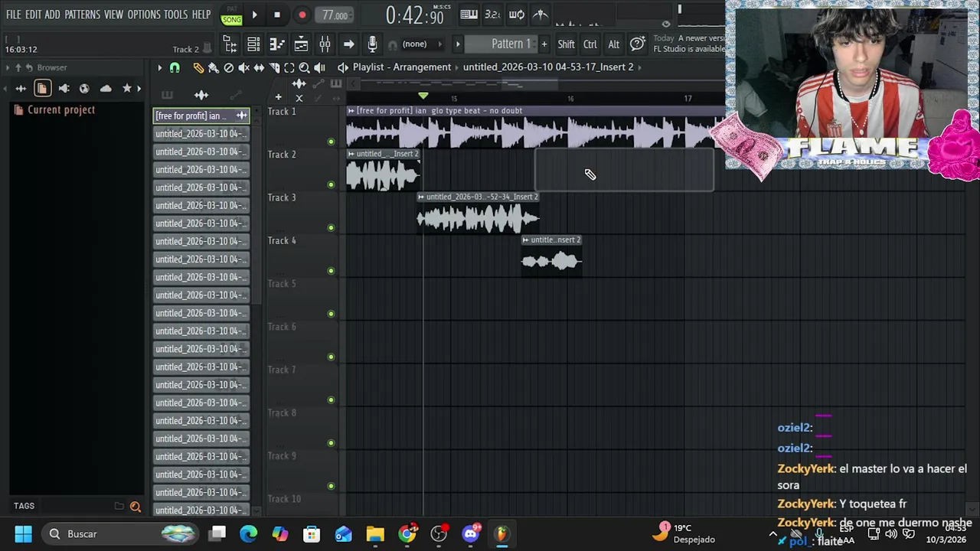The height and width of the screenshot is (551, 980).
Task: Expand the Browser tabs right arrow
Action: tap(139, 89)
